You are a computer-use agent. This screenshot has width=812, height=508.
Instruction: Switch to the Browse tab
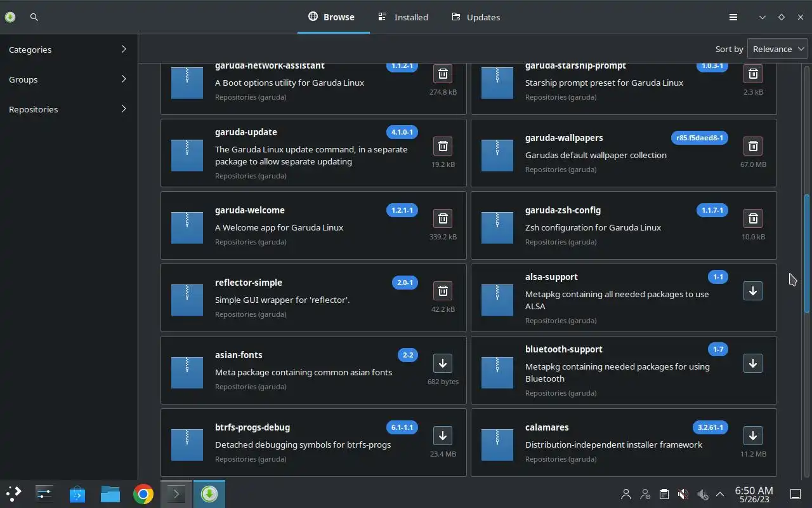tap(332, 17)
